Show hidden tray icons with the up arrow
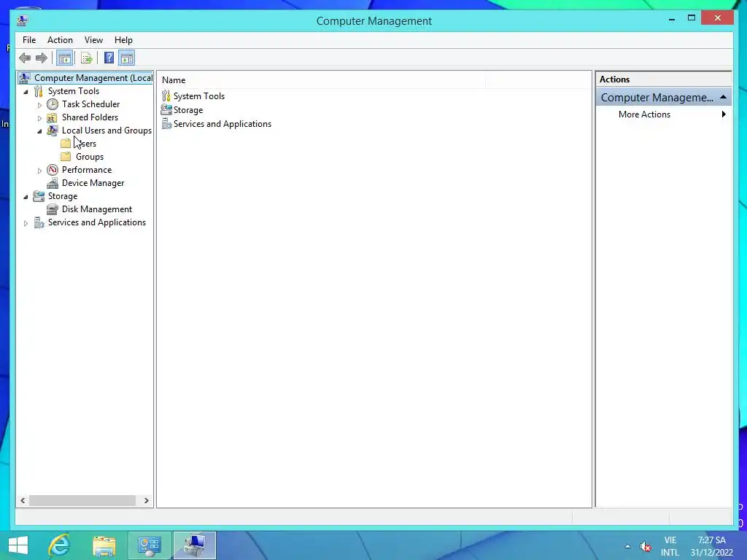This screenshot has width=747, height=560. (x=627, y=546)
